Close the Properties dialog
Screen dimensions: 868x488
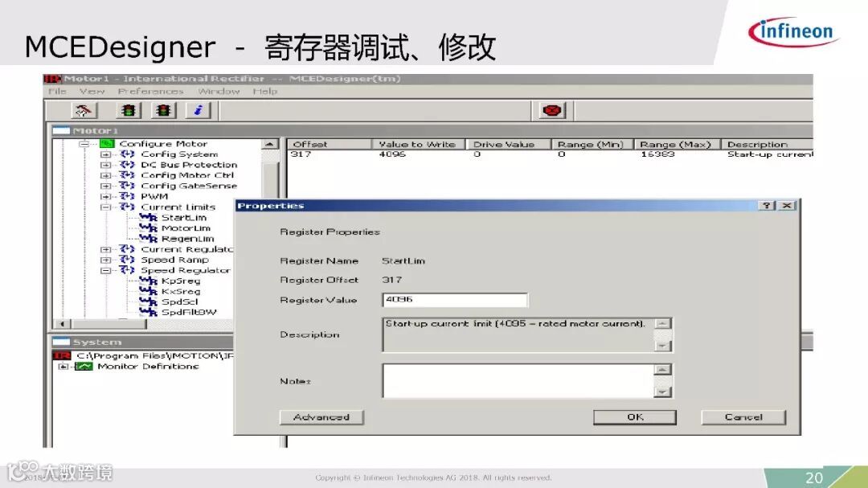[x=787, y=206]
